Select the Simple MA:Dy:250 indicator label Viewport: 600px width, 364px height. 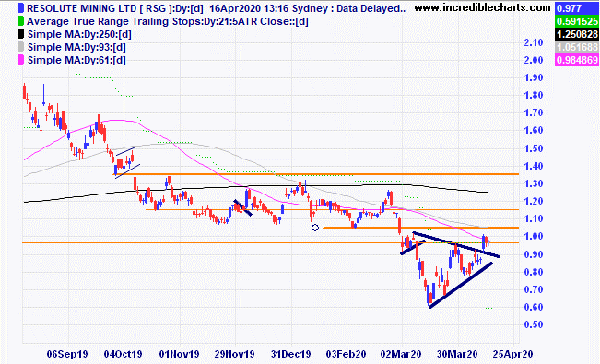(79, 34)
